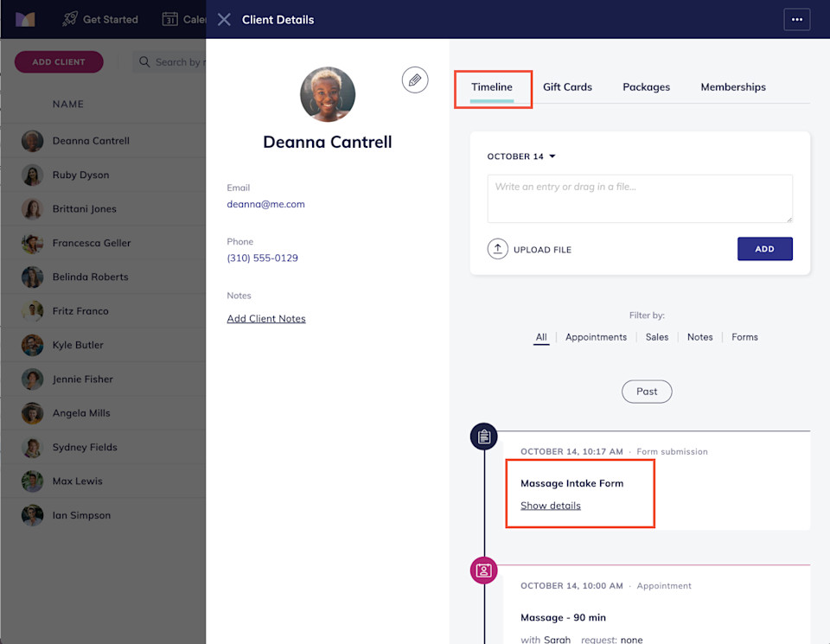Image resolution: width=830 pixels, height=644 pixels.
Task: Open the Memberships tab
Action: (x=733, y=86)
